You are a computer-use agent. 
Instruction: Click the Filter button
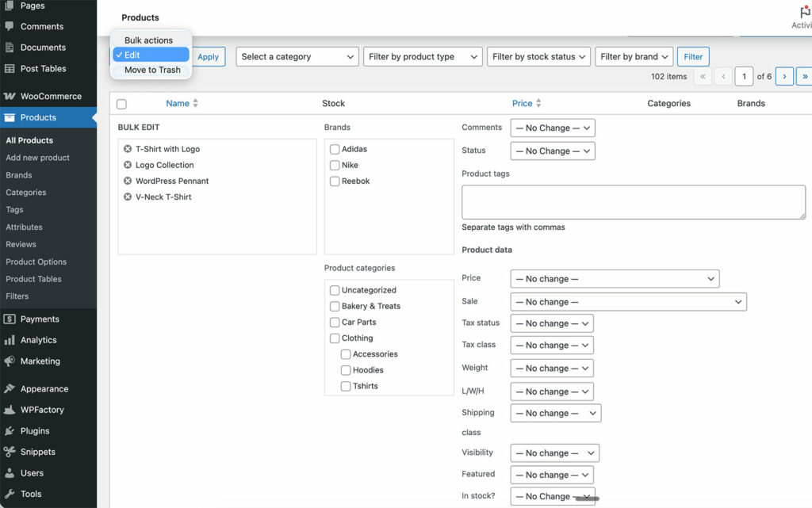693,57
